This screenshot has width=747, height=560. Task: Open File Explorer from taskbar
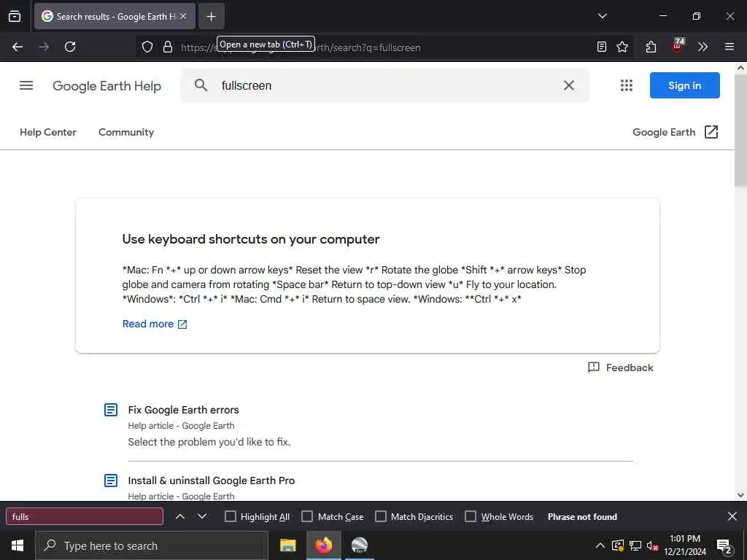(287, 545)
